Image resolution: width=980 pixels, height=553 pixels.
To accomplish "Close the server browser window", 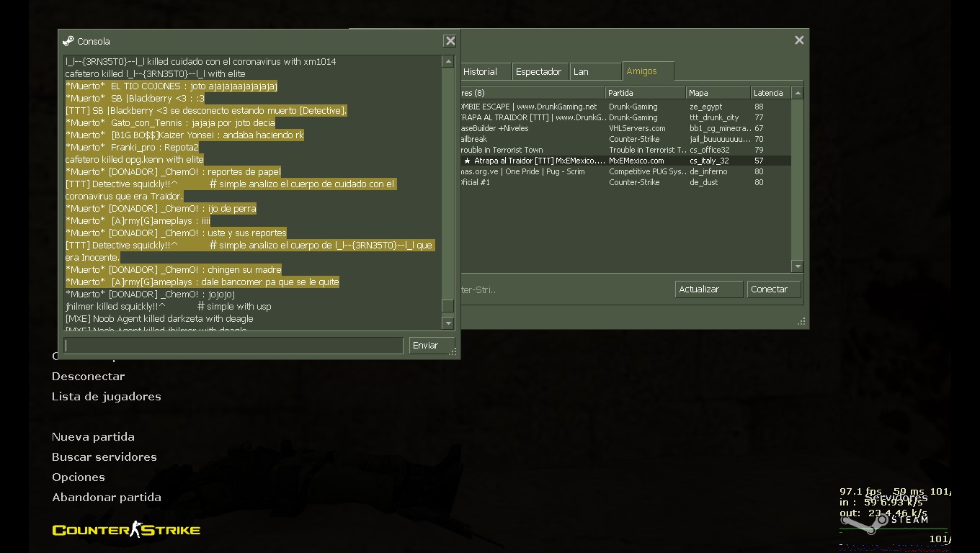I will (x=799, y=40).
